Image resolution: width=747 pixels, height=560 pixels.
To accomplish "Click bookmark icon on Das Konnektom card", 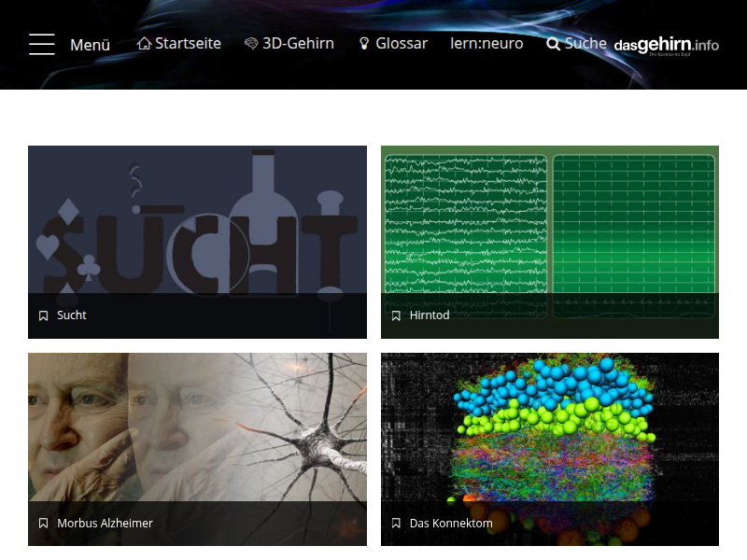I will coord(396,524).
